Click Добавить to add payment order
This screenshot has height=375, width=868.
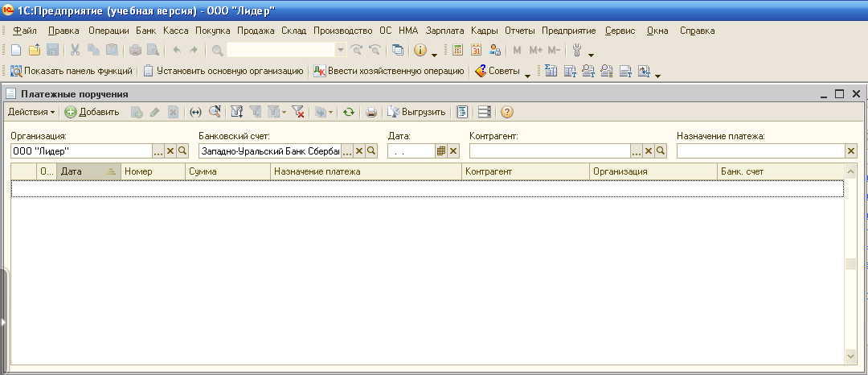pyautogui.click(x=92, y=112)
